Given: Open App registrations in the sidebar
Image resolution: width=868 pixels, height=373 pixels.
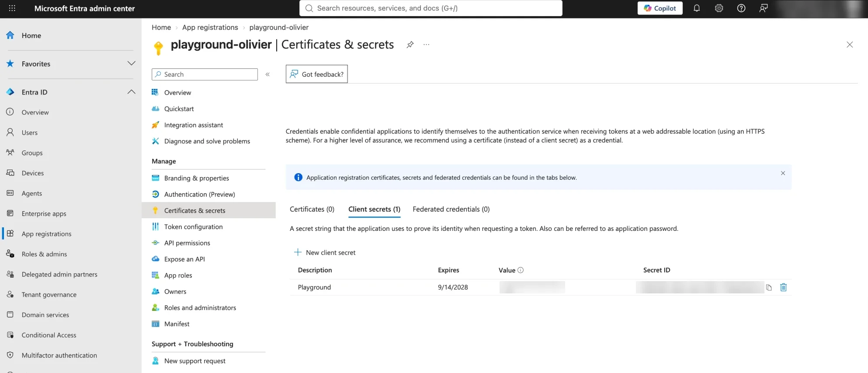Looking at the screenshot, I should pyautogui.click(x=46, y=234).
